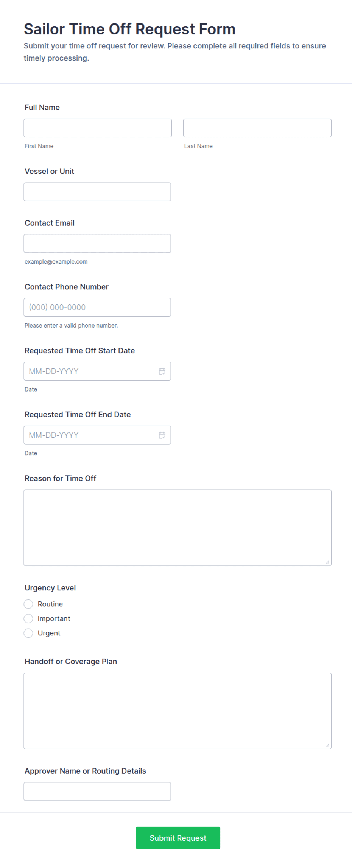
Task: Grab the Handoff textarea resize handle
Action: pos(327,745)
